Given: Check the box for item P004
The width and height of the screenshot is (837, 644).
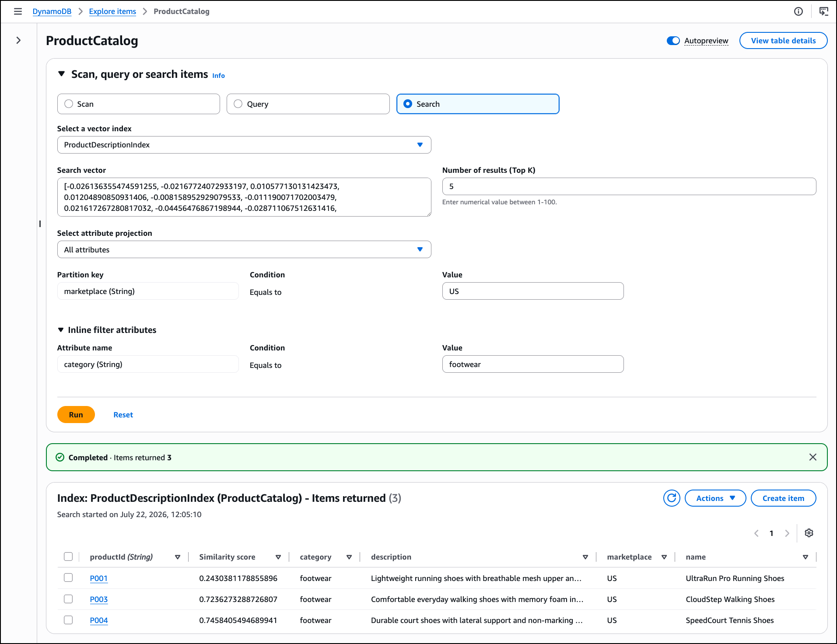Looking at the screenshot, I should pyautogui.click(x=68, y=619).
